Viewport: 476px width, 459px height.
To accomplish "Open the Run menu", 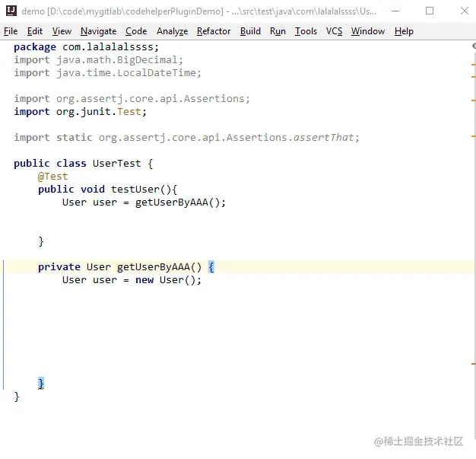I will pos(278,31).
